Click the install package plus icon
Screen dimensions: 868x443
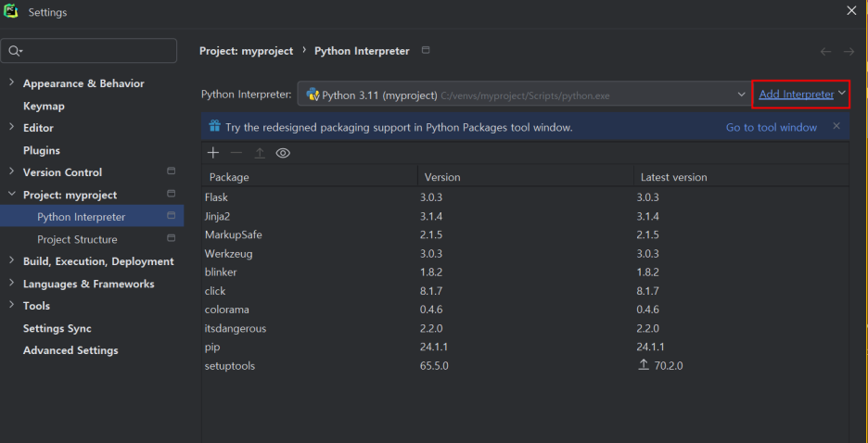click(x=213, y=153)
